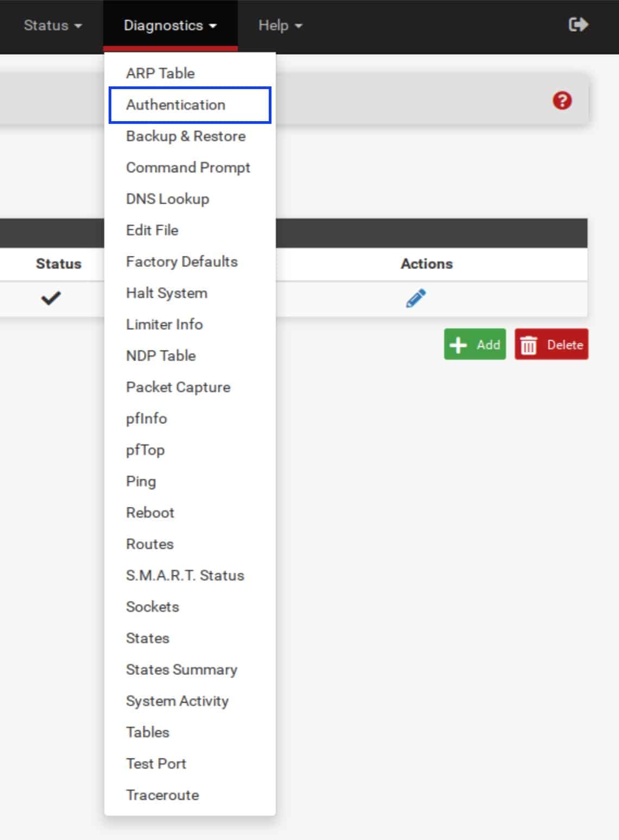Image resolution: width=619 pixels, height=840 pixels.
Task: Collapse the Diagnostics dropdown menu
Action: pos(170,26)
